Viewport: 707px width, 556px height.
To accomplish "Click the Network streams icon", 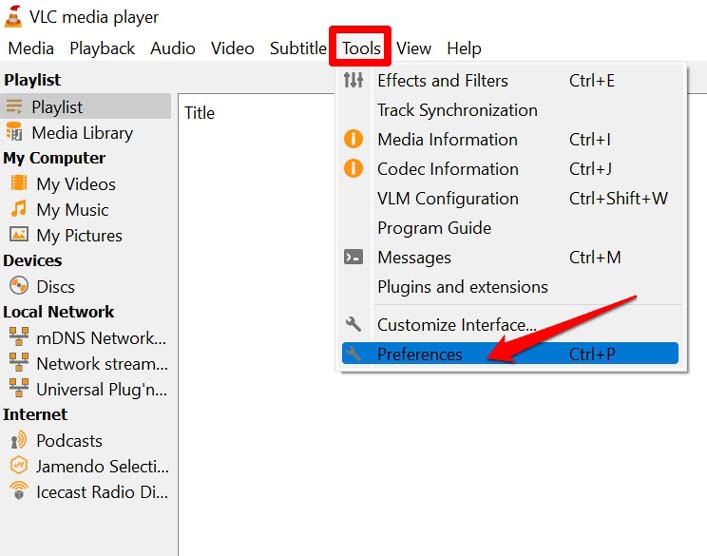I will coord(19,362).
